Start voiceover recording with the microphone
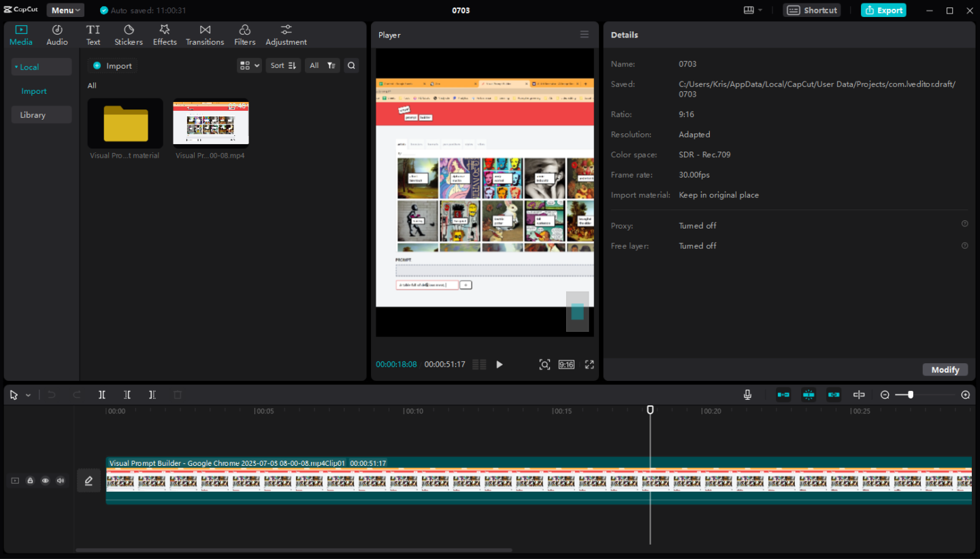 [747, 394]
